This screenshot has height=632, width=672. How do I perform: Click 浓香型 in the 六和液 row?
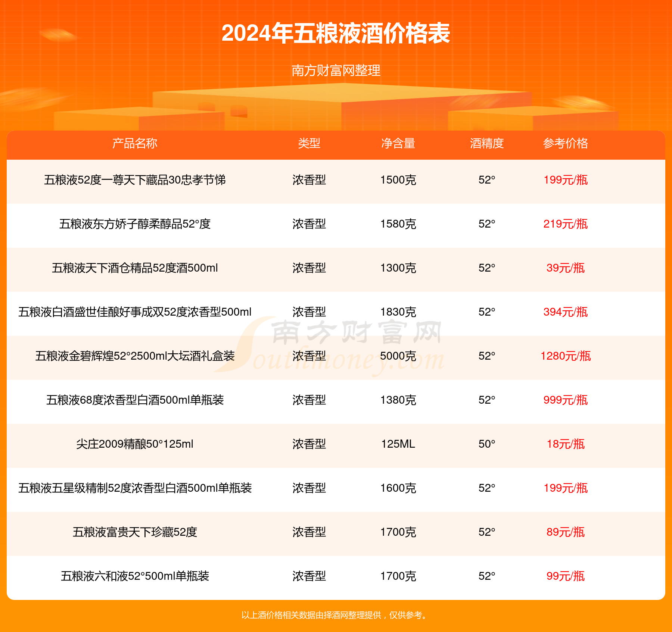[x=309, y=576]
